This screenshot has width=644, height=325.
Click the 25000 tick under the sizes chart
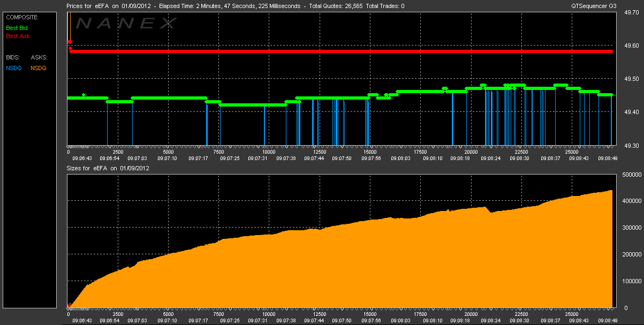click(x=571, y=314)
